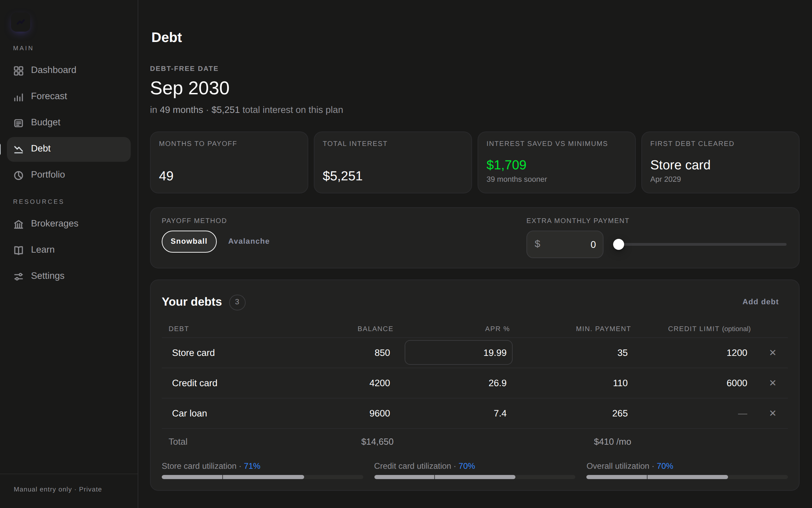Go to the Forecast page
Screen dimensions: 812x508
69,96
